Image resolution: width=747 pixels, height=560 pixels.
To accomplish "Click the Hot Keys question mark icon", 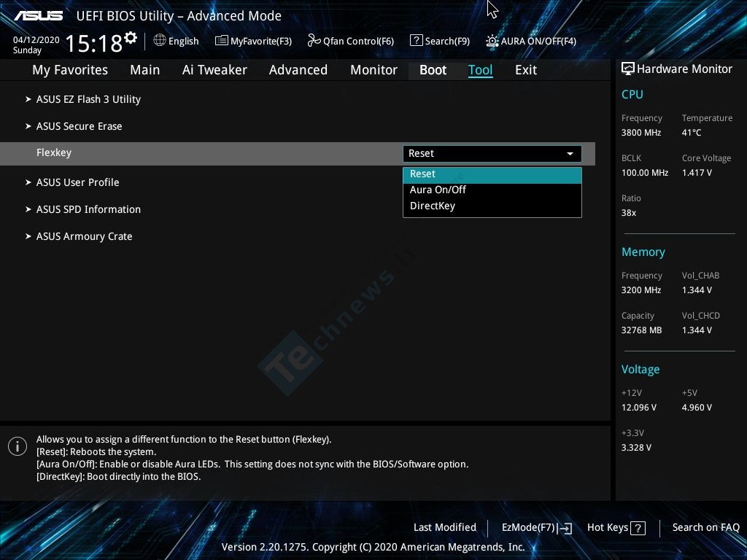I will (x=638, y=528).
